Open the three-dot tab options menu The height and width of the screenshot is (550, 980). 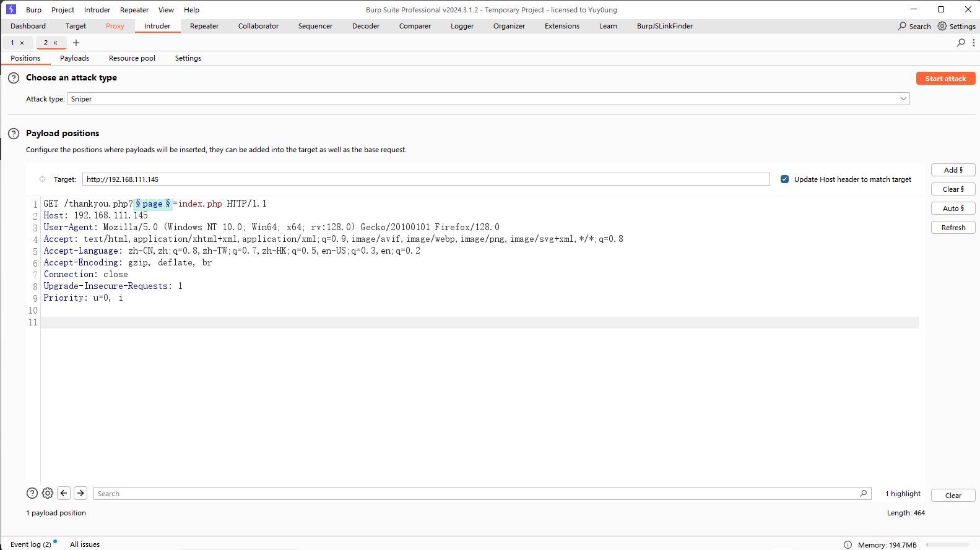[x=974, y=43]
